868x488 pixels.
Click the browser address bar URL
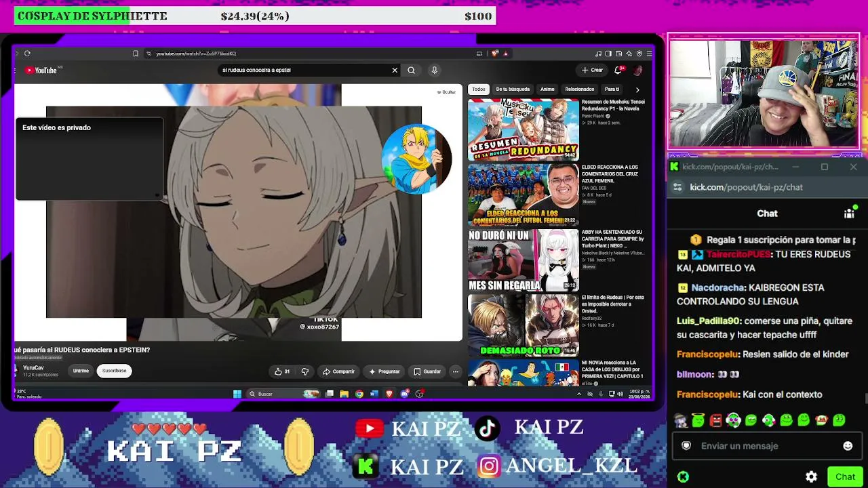coord(196,54)
